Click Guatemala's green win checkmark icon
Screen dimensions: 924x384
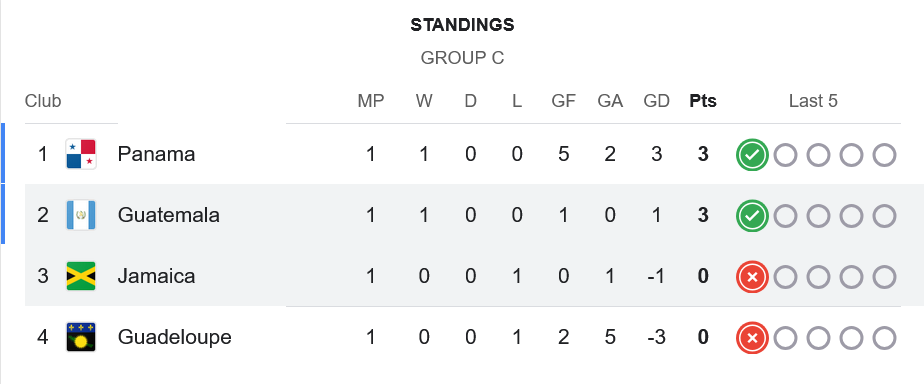pos(753,216)
